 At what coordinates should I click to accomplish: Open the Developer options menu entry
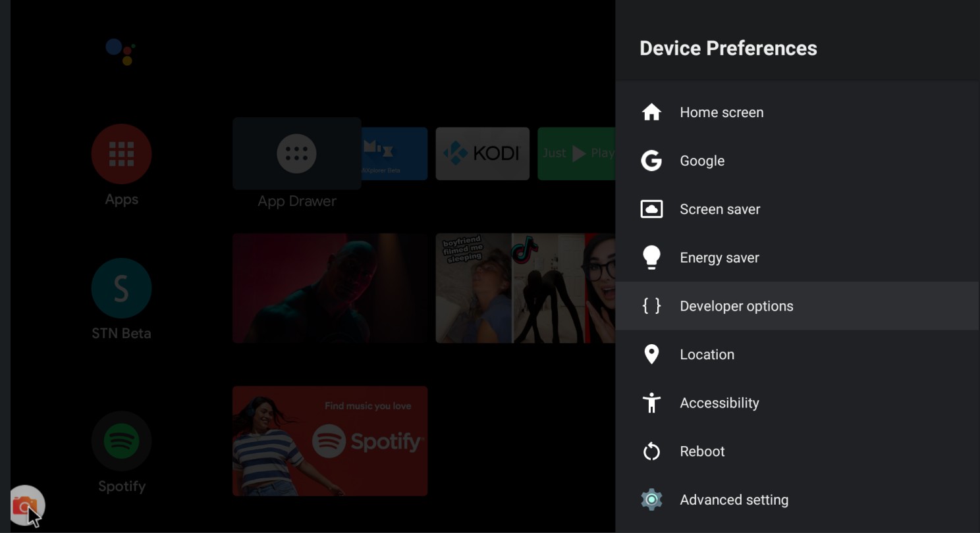pyautogui.click(x=736, y=306)
